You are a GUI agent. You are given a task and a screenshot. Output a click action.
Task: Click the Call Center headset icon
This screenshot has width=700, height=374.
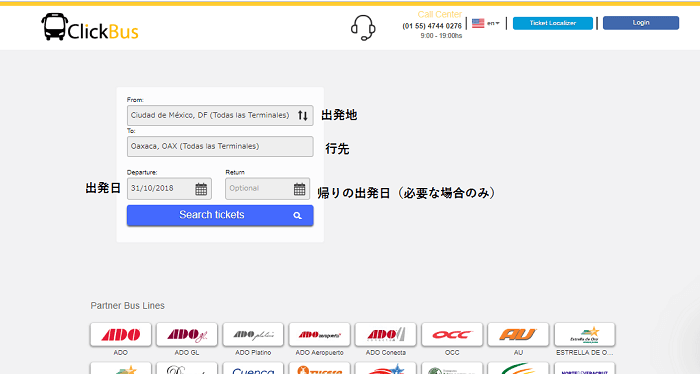(363, 28)
